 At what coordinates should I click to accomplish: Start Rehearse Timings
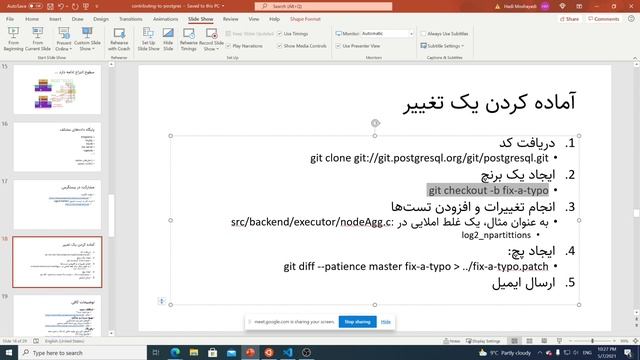[x=189, y=39]
